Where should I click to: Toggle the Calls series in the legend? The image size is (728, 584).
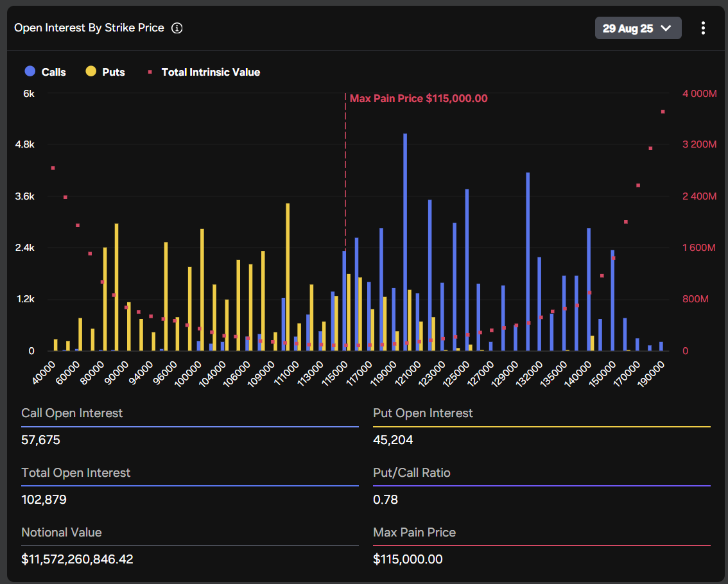click(x=46, y=72)
